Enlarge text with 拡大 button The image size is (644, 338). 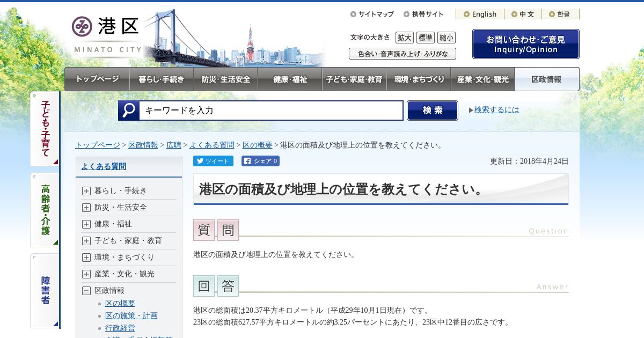coord(405,38)
